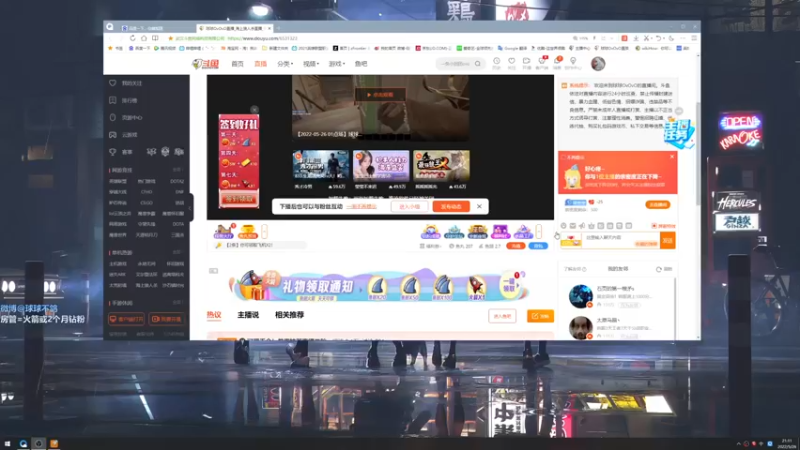Open the Windows Start button
800x450 pixels.
(x=7, y=444)
